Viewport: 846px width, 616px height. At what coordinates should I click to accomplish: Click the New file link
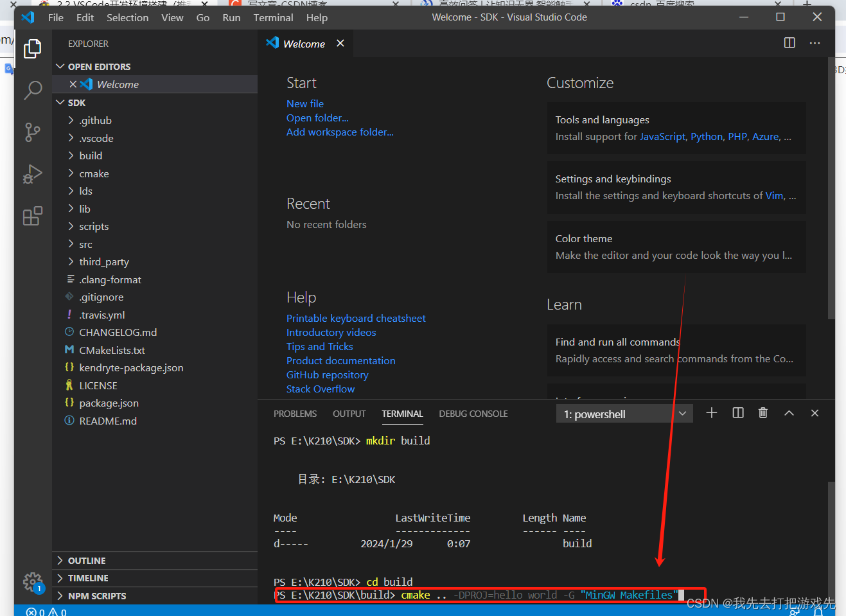(x=305, y=103)
